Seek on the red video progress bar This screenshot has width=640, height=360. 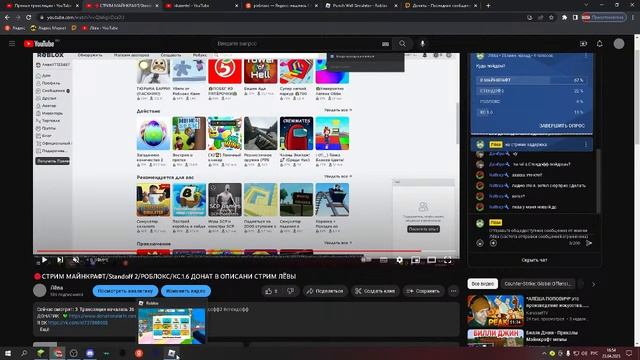247,251
